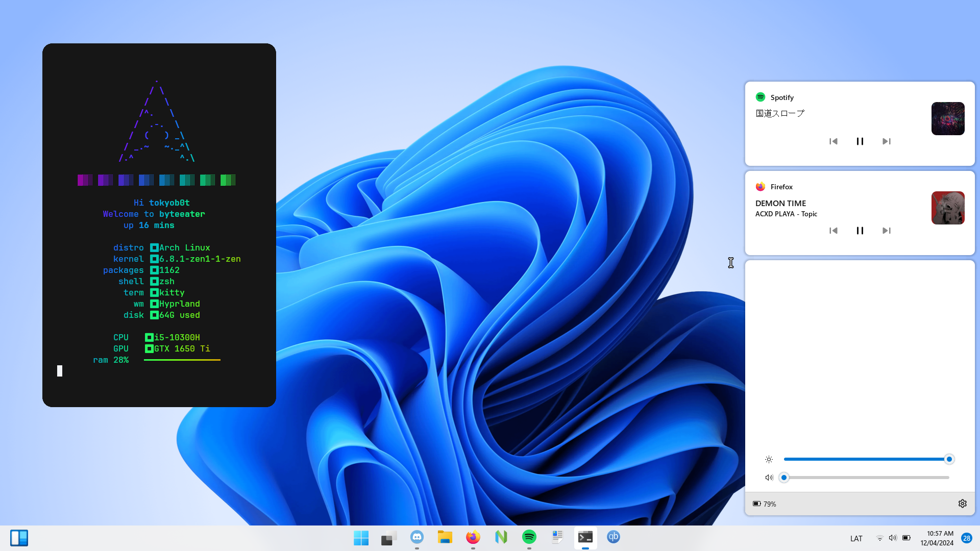This screenshot has height=551, width=980.
Task: Click the volume slider track
Action: click(868, 478)
